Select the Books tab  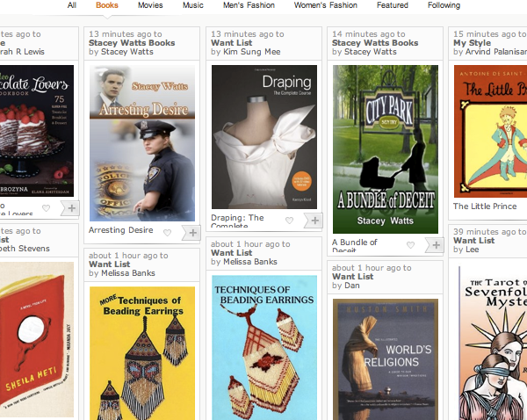coord(107,5)
